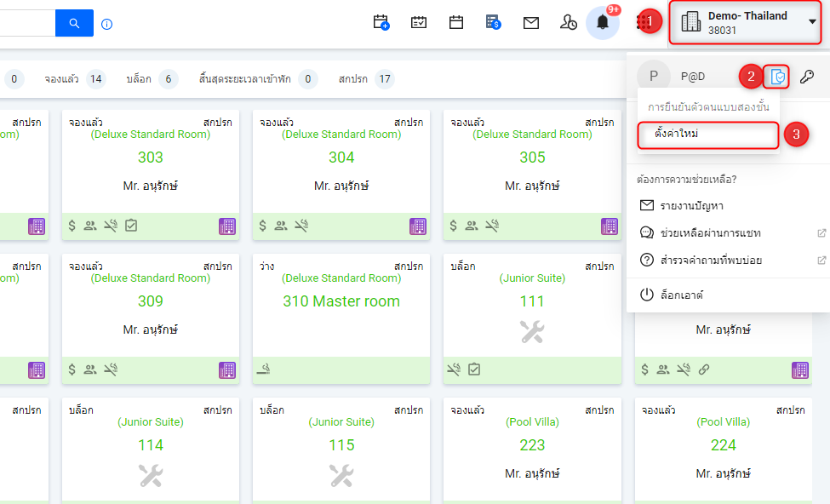Click room number 223 Pool Villa

click(532, 445)
